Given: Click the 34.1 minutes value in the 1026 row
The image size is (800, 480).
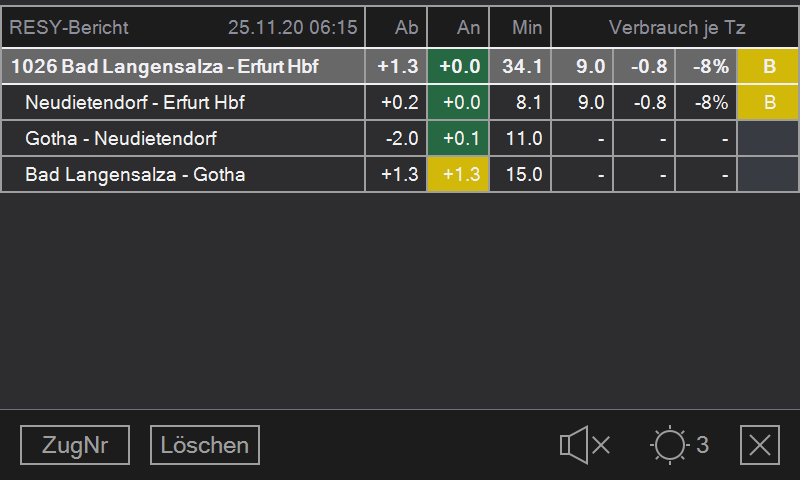Looking at the screenshot, I should [x=520, y=66].
